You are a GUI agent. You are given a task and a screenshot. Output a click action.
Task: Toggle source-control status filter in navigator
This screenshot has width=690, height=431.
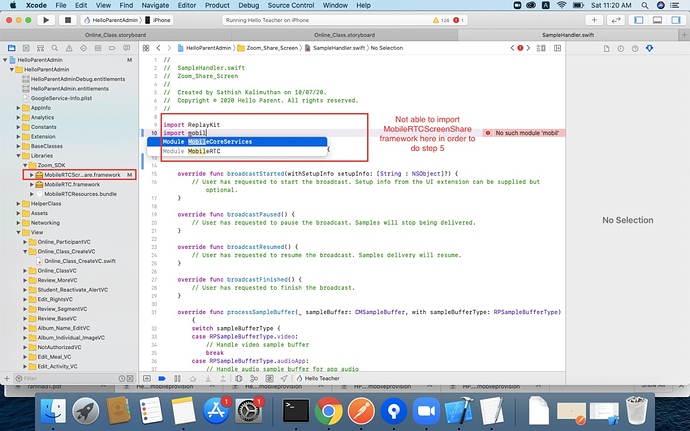coord(130,379)
